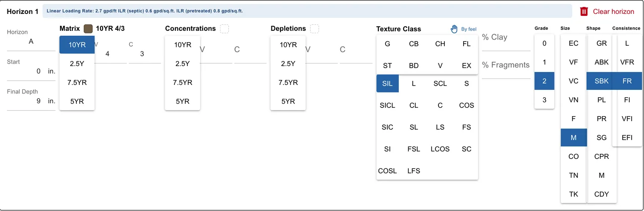Select VFR consistence
This screenshot has height=211, width=644.
click(x=627, y=62)
